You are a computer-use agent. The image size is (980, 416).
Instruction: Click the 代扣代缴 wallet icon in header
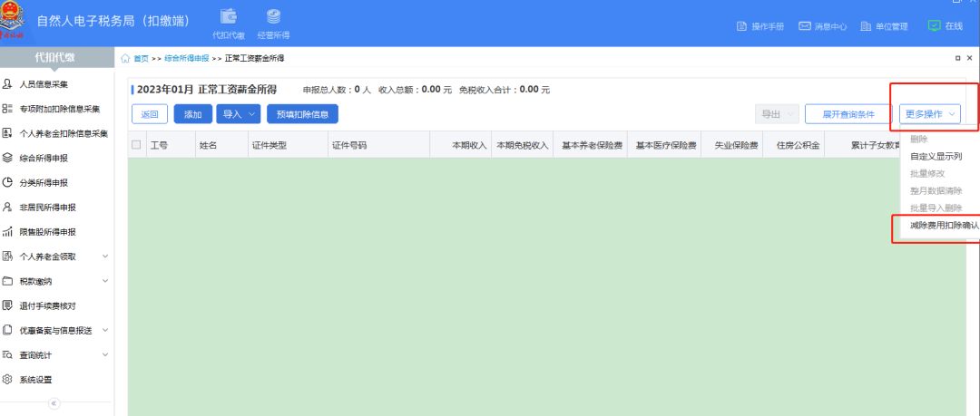click(x=229, y=17)
